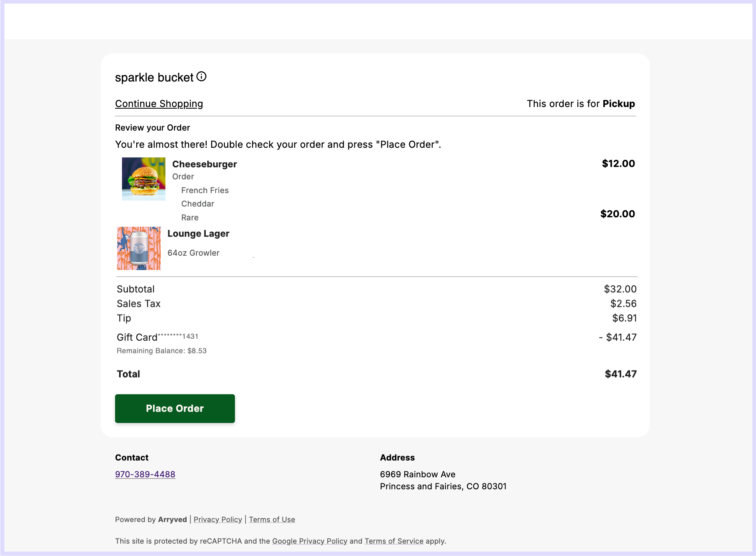Select the sparkle bucket restaurant name
The height and width of the screenshot is (556, 756).
(x=154, y=77)
